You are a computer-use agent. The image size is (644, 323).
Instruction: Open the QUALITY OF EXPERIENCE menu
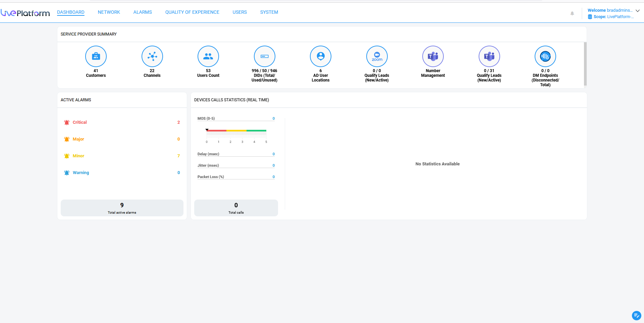[x=192, y=12]
